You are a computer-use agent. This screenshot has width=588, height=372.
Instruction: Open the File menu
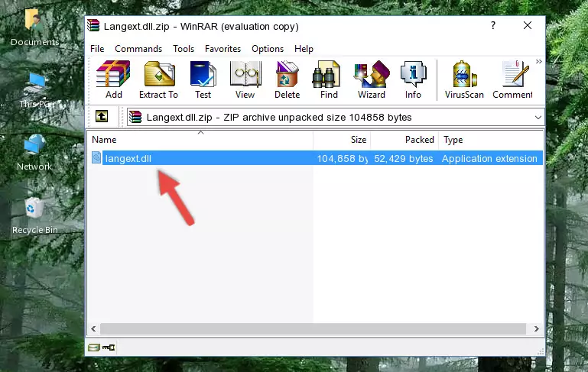coord(97,49)
